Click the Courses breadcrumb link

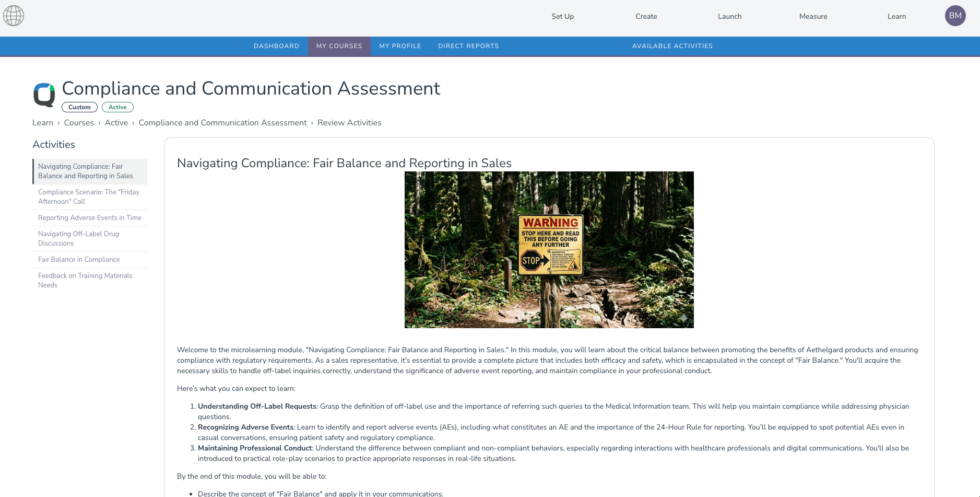click(x=79, y=123)
